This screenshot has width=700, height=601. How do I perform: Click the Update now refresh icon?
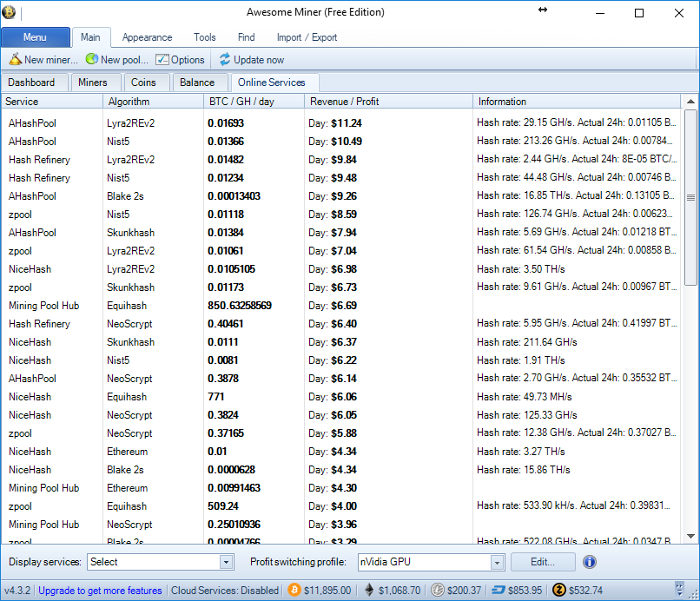point(225,59)
